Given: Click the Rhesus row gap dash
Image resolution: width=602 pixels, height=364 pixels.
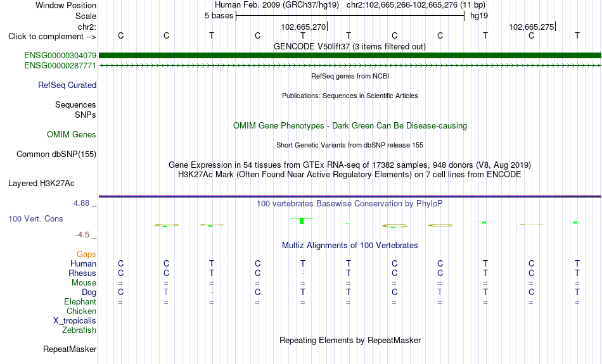Looking at the screenshot, I should point(303,273).
